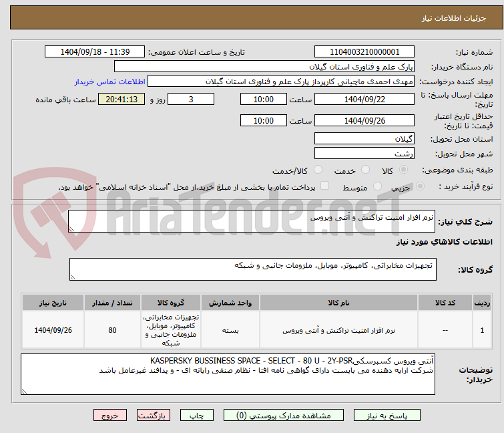The image size is (504, 433).
Task: Click the واحد شمارش column header
Action: click(230, 303)
